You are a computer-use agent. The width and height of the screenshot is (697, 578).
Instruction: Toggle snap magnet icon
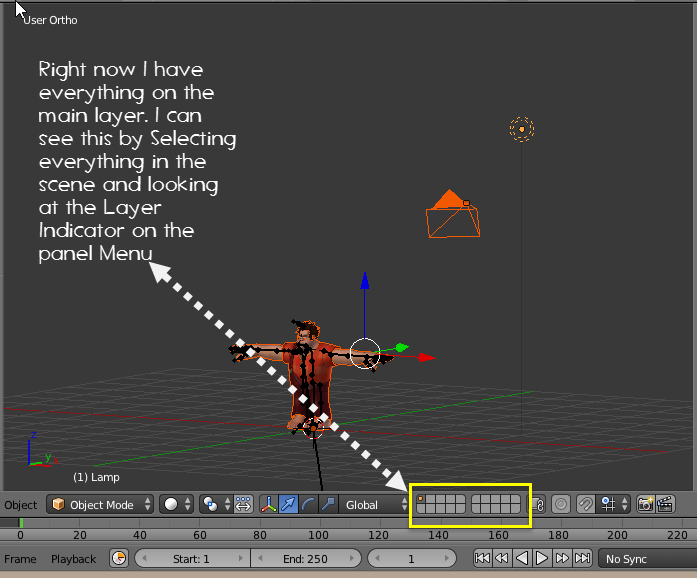(x=585, y=505)
